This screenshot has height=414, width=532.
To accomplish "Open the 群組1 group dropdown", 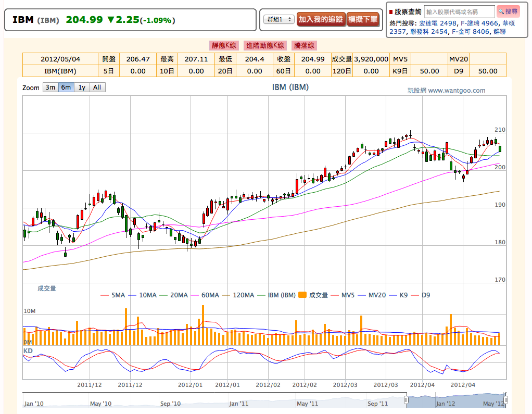I will (278, 19).
